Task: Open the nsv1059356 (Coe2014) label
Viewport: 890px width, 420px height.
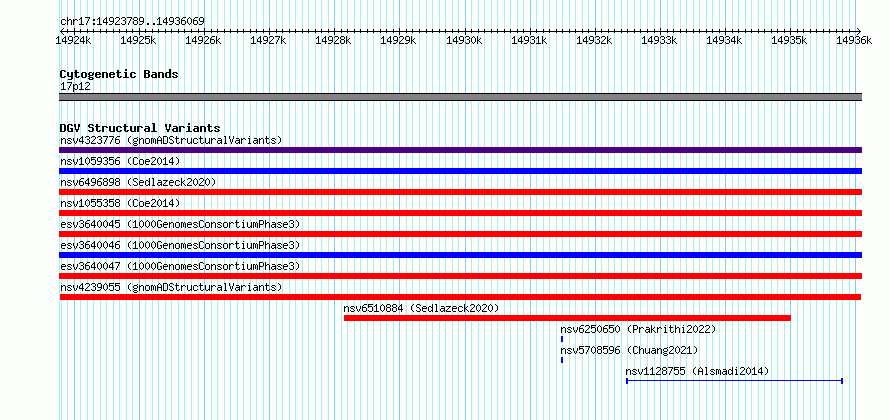Action: pos(120,161)
